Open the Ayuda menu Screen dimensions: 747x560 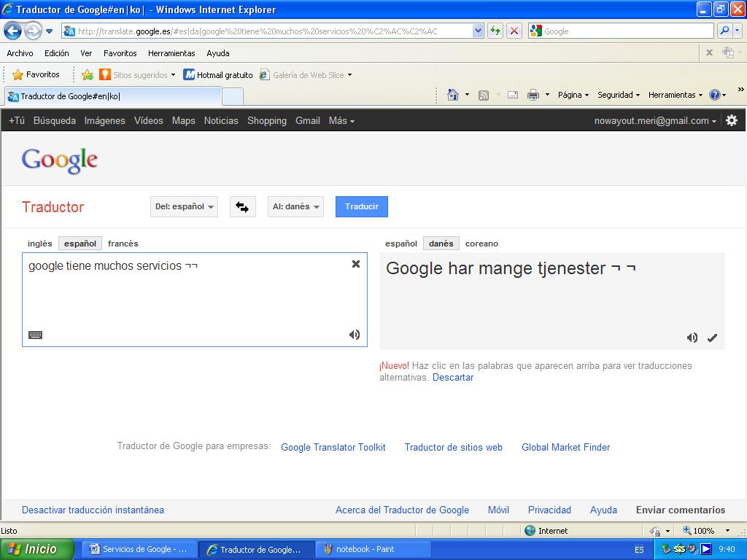click(218, 53)
